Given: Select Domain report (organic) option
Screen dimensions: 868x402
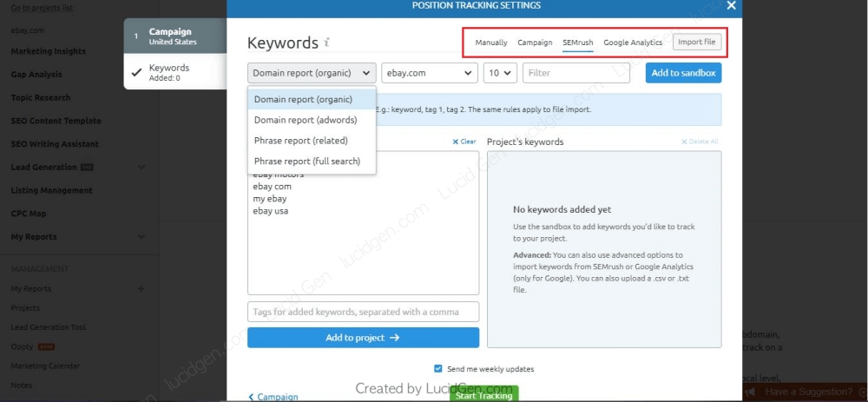Looking at the screenshot, I should pyautogui.click(x=312, y=100).
